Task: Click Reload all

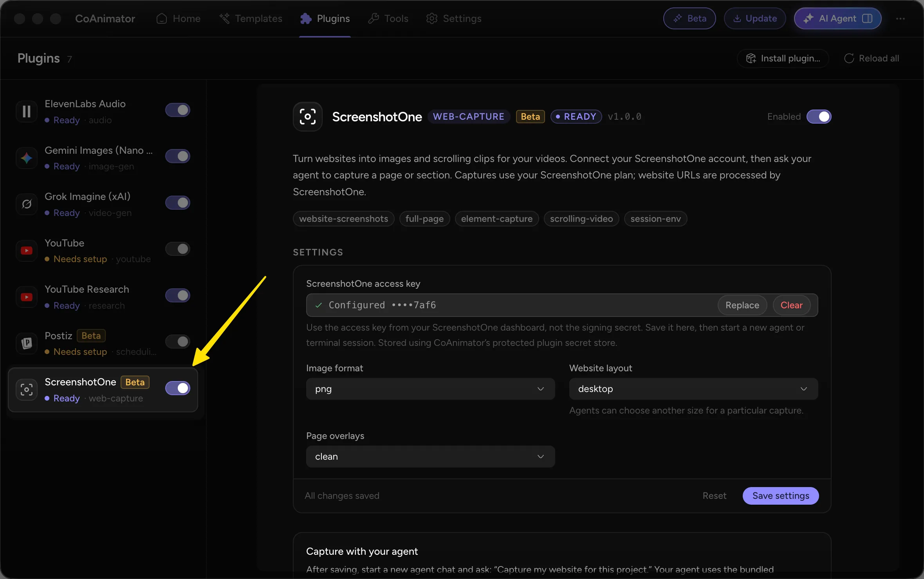Action: 872,58
